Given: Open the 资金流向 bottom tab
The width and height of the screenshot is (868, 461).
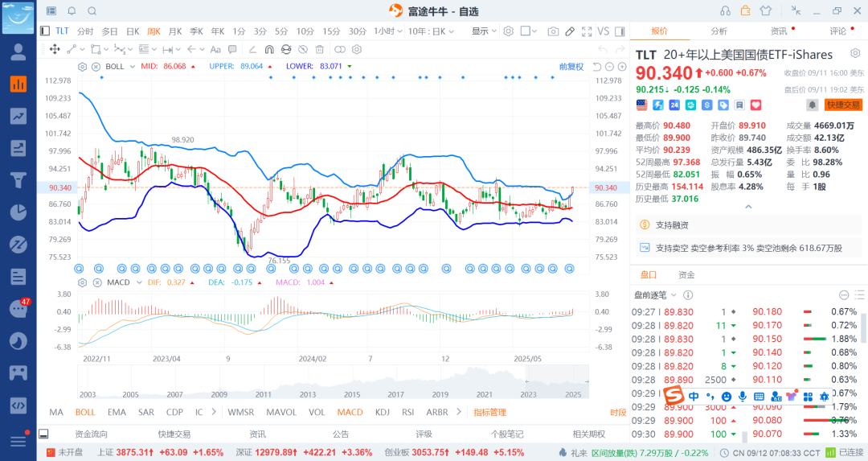Looking at the screenshot, I should point(92,434).
